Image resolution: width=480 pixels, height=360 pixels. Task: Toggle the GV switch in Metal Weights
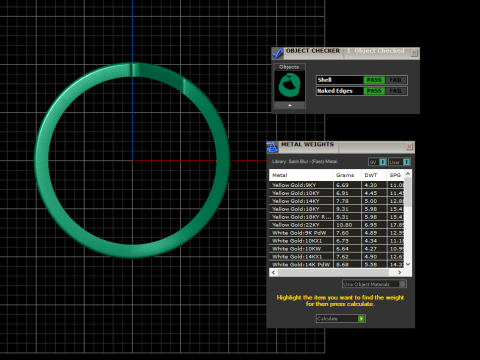[x=377, y=162]
